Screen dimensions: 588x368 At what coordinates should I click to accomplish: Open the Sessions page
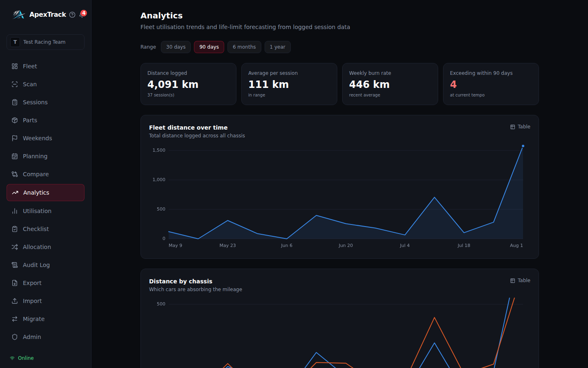[45, 102]
